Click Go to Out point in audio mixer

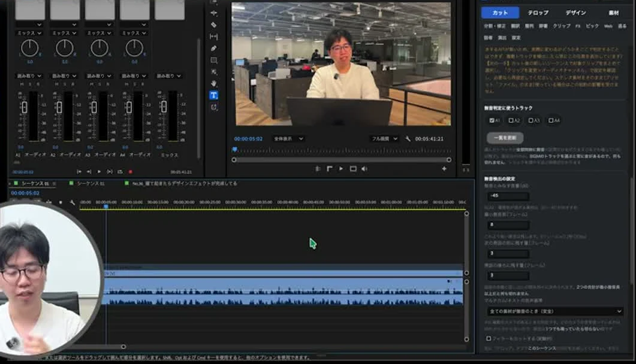pyautogui.click(x=89, y=172)
